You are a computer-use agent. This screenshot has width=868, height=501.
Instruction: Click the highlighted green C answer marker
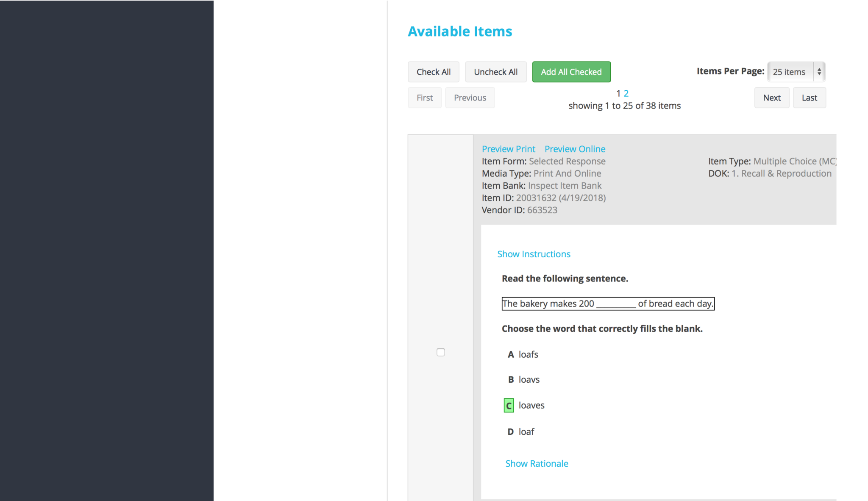tap(509, 406)
